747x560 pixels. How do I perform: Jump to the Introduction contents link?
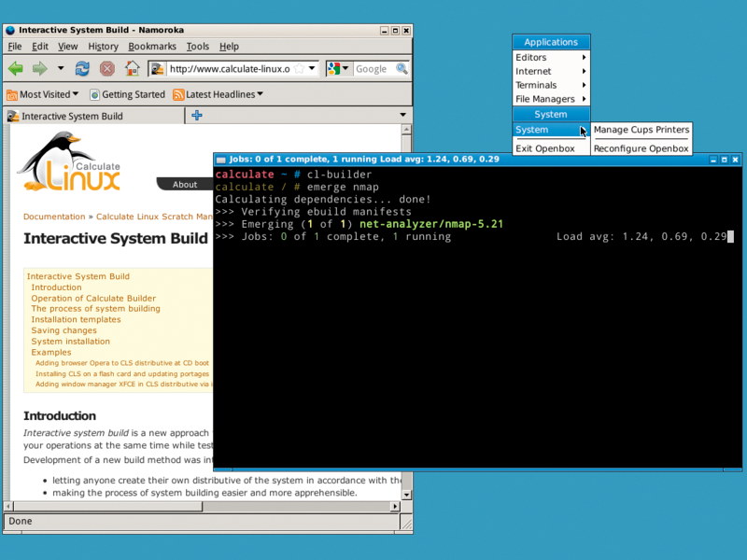pos(56,287)
